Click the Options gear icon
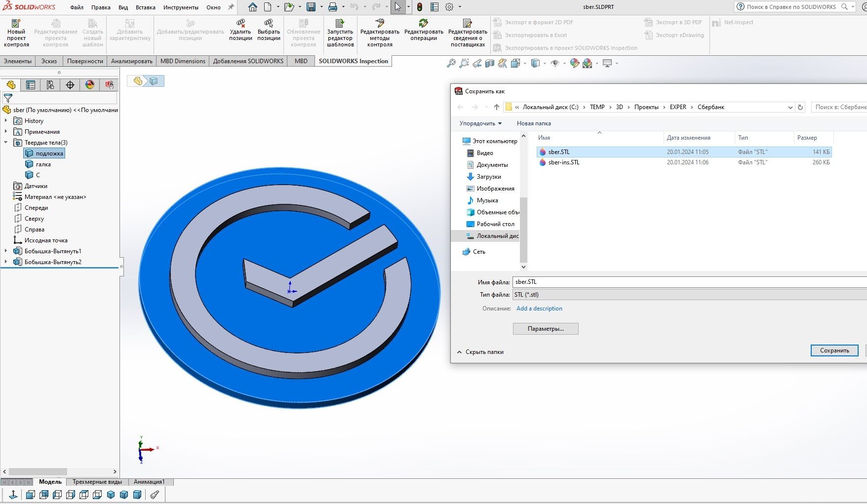This screenshot has height=504, width=867. (x=449, y=7)
